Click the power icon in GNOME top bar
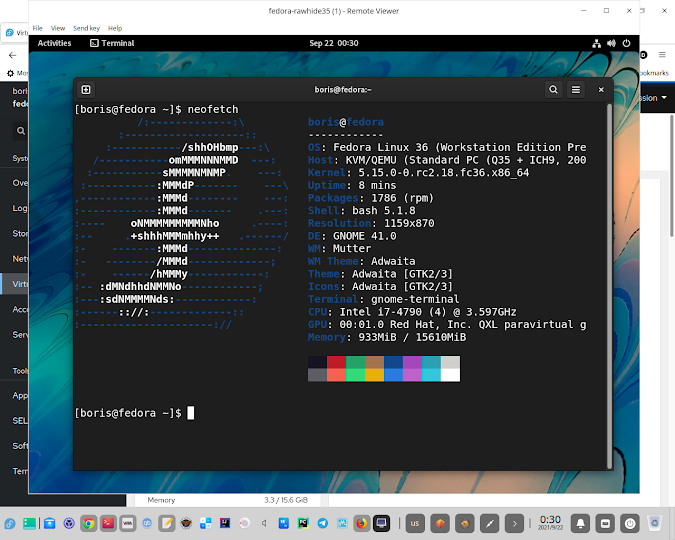This screenshot has width=675, height=540. click(627, 43)
